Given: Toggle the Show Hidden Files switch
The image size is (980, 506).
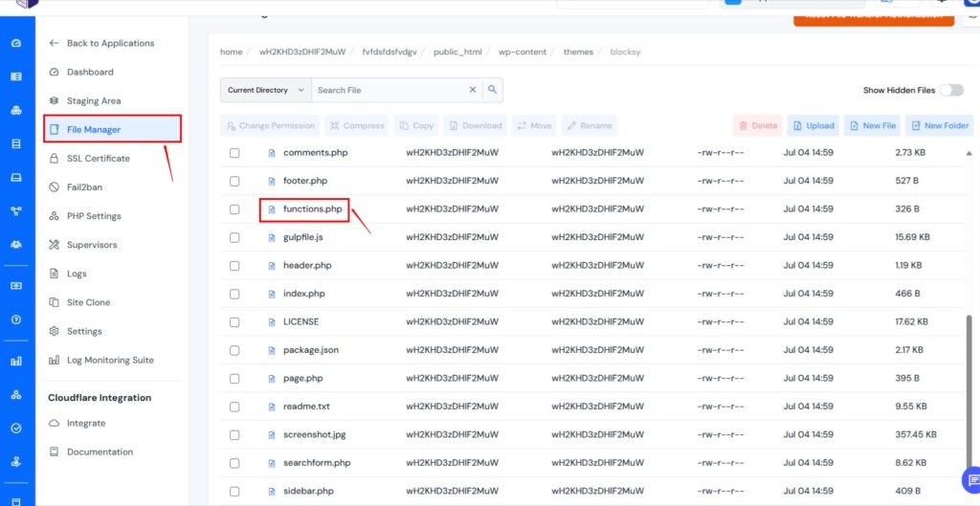Looking at the screenshot, I should 952,90.
